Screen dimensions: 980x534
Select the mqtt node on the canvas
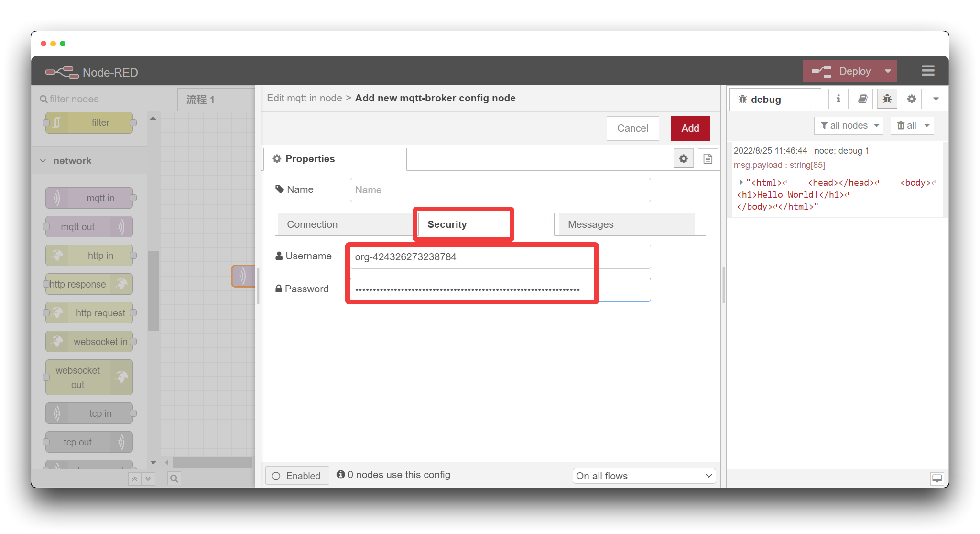click(244, 276)
